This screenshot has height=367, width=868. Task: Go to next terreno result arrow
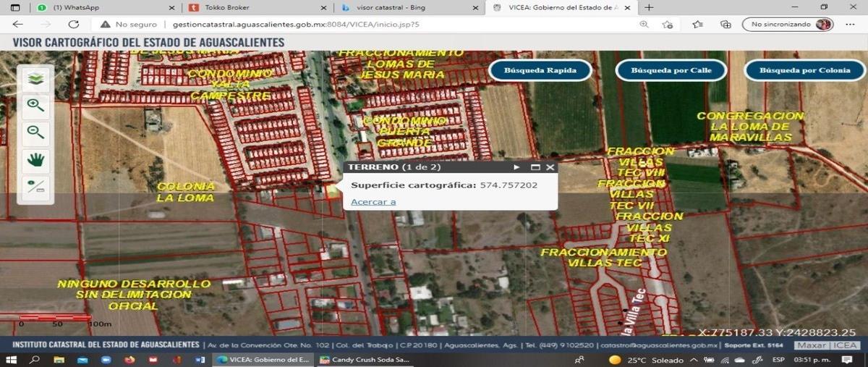(x=516, y=167)
